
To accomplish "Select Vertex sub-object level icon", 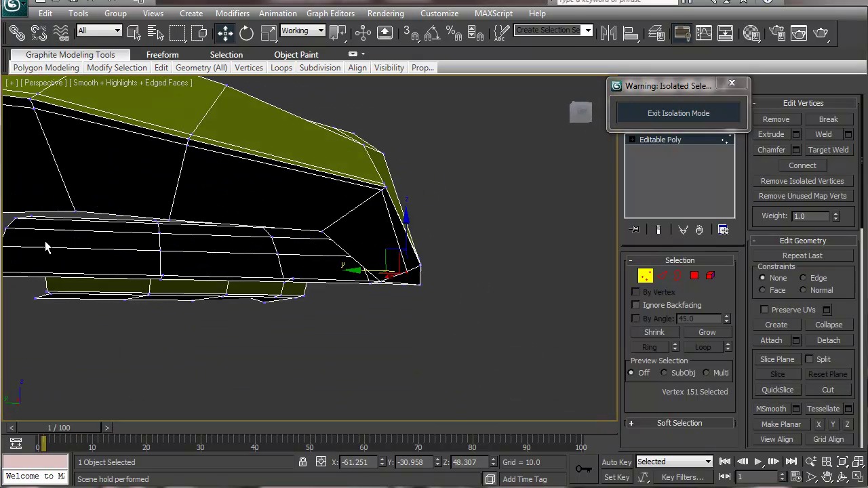I will (x=645, y=275).
